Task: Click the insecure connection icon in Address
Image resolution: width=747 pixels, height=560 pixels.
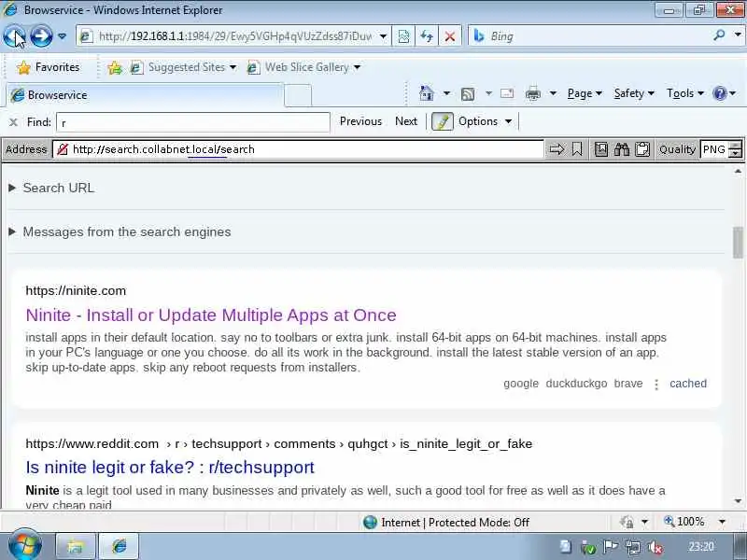Action: click(63, 149)
